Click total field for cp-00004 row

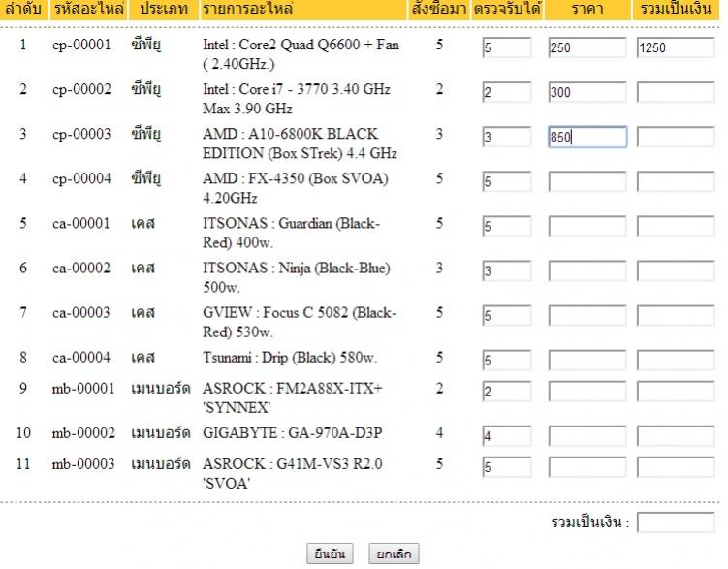(676, 181)
